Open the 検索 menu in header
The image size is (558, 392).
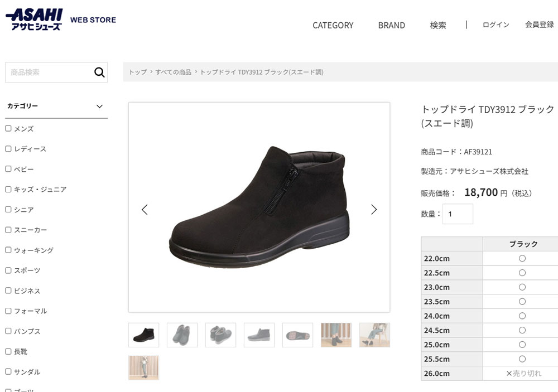point(438,25)
